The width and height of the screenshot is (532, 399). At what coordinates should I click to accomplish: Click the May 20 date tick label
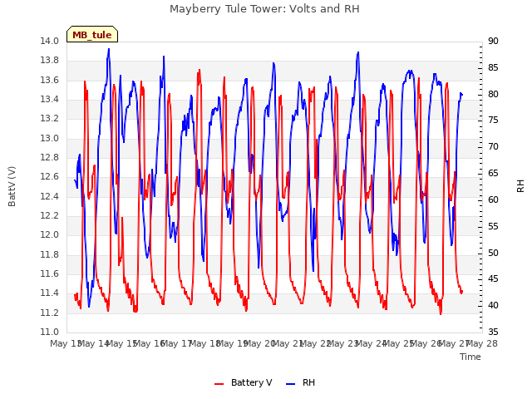261,344
